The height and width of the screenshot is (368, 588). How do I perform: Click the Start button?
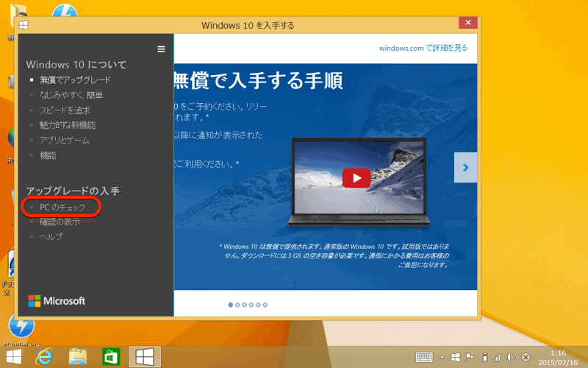pos(14,357)
